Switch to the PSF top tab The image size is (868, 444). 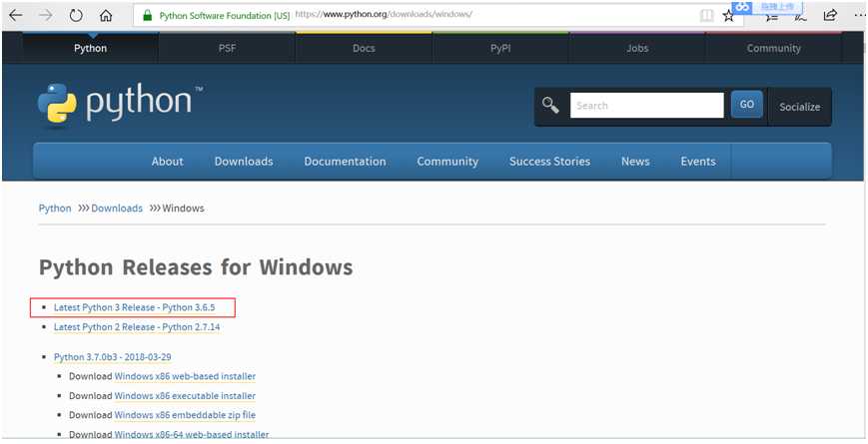(x=227, y=48)
